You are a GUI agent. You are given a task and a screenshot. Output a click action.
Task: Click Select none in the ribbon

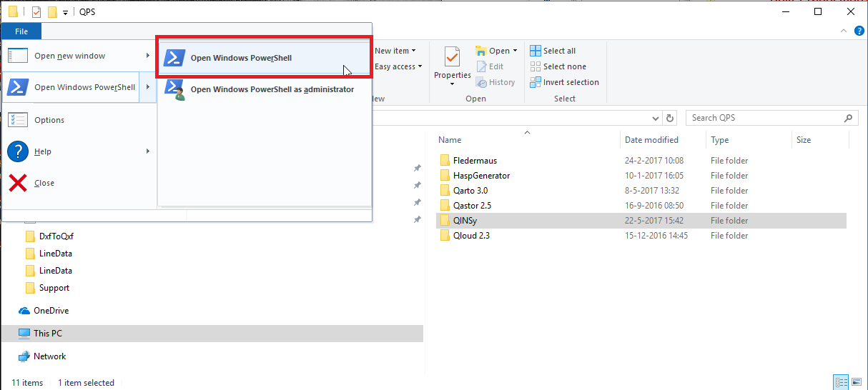coord(558,66)
